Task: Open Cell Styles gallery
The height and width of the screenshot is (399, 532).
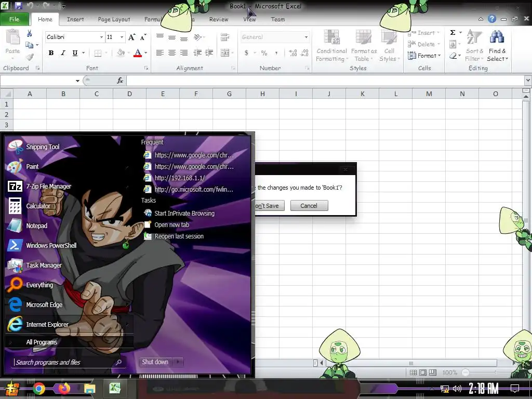Action: click(389, 46)
